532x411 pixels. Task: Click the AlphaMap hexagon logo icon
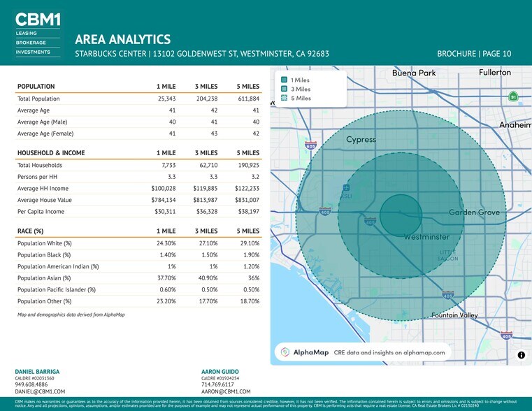285,352
